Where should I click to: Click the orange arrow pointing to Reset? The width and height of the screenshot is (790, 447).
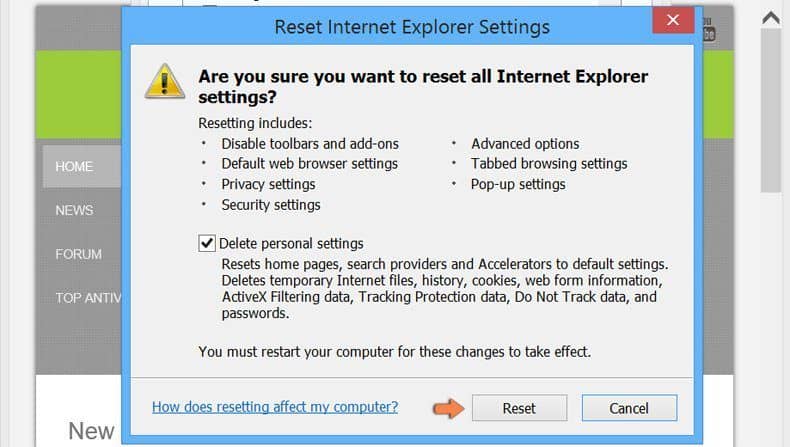[x=448, y=408]
